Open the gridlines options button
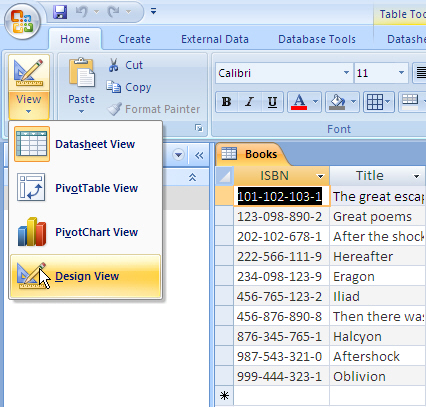The height and width of the screenshot is (407, 426). [379, 102]
